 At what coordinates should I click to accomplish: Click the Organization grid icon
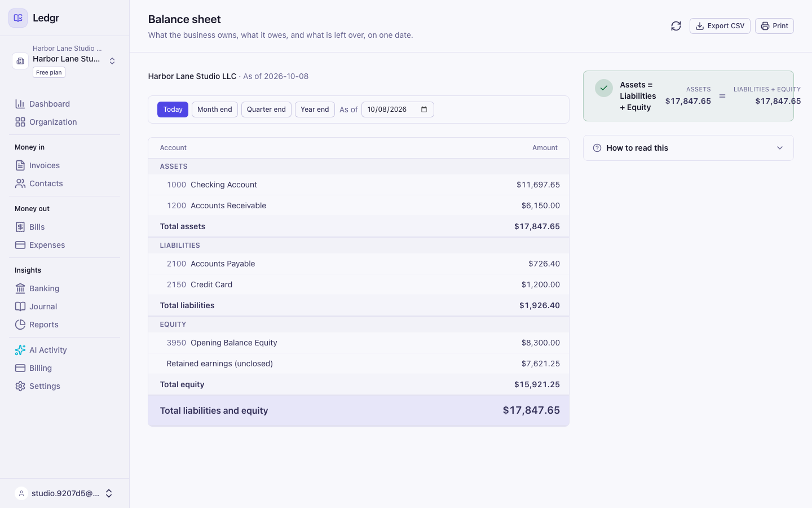pos(20,122)
